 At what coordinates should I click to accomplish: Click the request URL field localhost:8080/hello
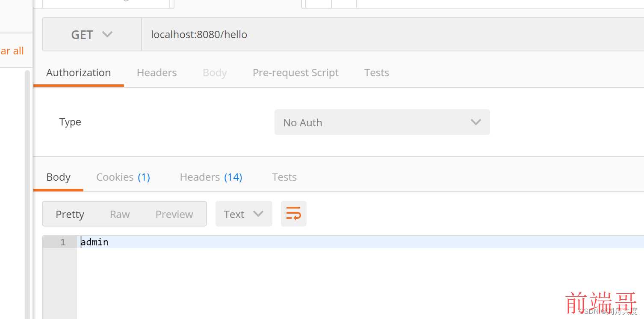coord(393,35)
